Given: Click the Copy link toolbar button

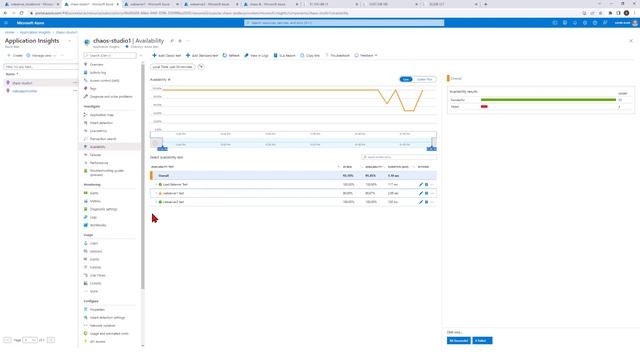Looking at the screenshot, I should [x=310, y=56].
